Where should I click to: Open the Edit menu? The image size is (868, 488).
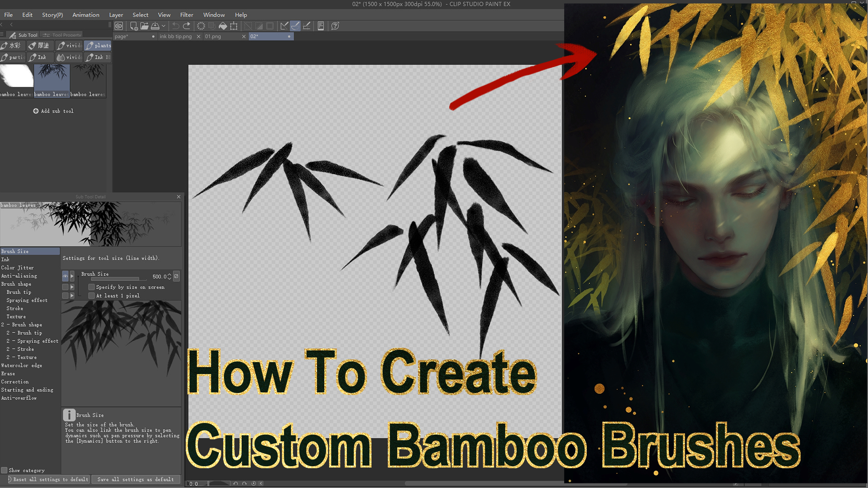[x=27, y=15]
